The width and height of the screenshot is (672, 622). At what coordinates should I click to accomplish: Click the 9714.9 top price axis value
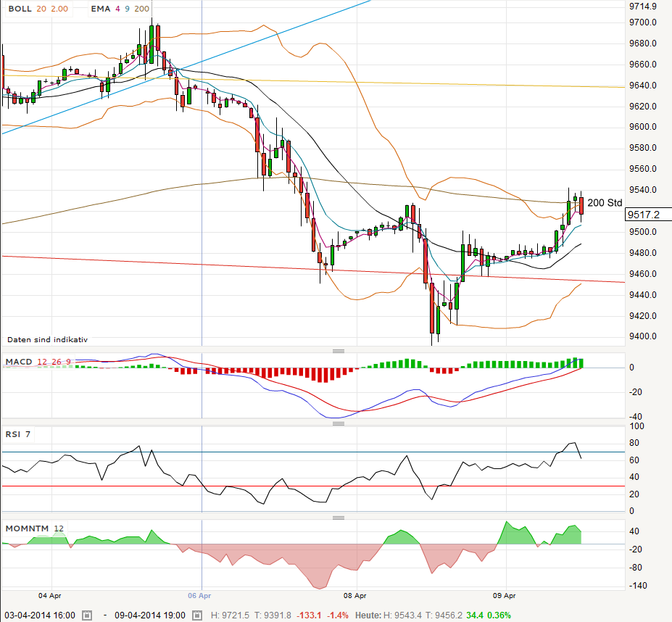click(643, 6)
